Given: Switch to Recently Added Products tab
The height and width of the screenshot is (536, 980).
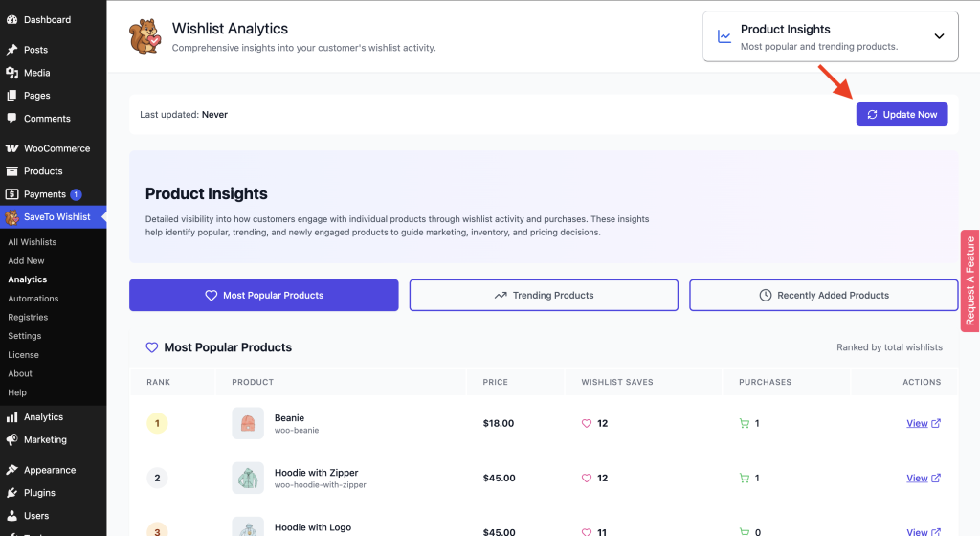Looking at the screenshot, I should 824,296.
